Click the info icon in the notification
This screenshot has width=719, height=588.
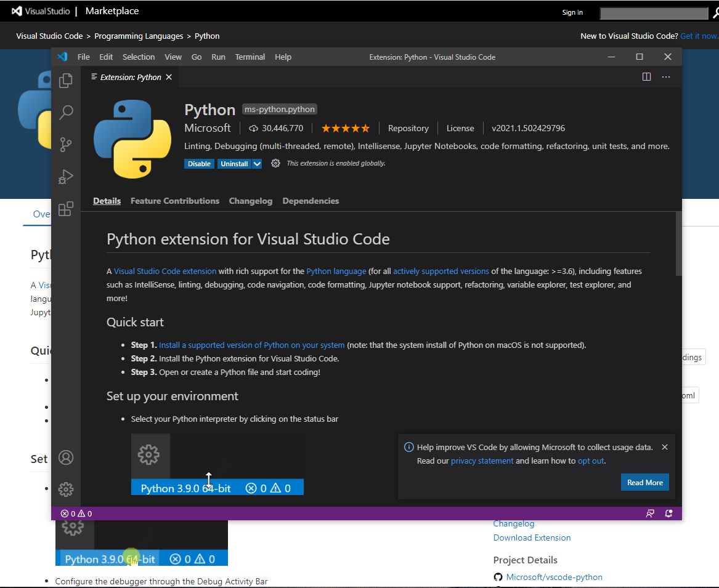pos(408,447)
